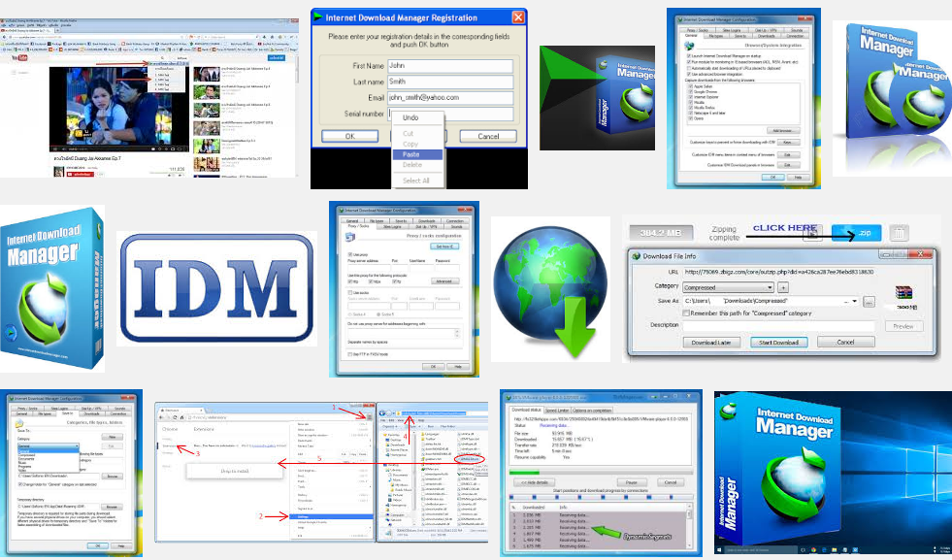Open the Options on completion tab

(x=592, y=411)
